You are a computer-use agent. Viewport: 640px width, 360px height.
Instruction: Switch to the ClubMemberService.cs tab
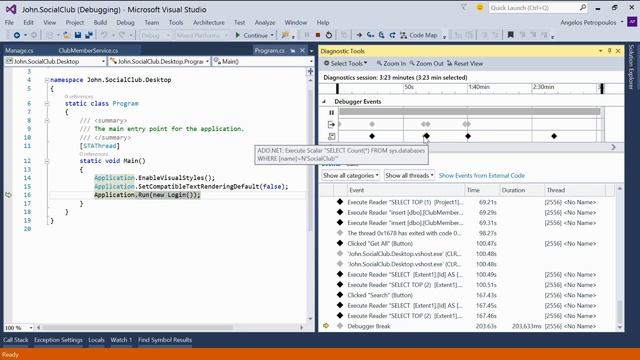point(88,51)
